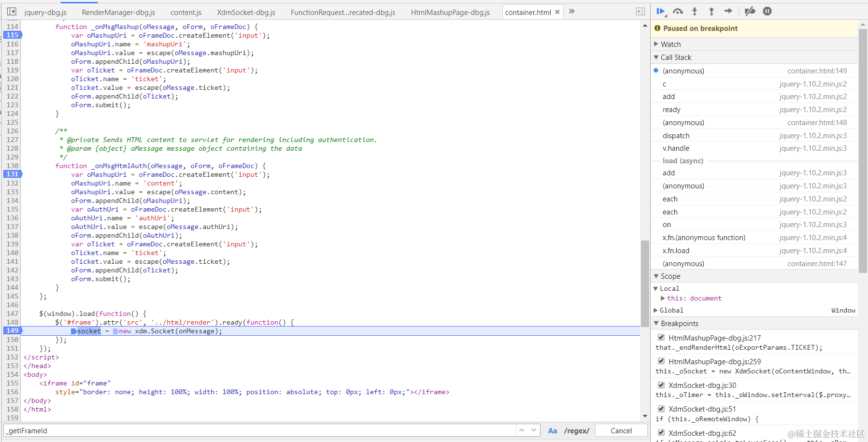Click the 'that._endRenderHtml' breakpoint code line
This screenshot has height=442, width=868.
tap(739, 347)
